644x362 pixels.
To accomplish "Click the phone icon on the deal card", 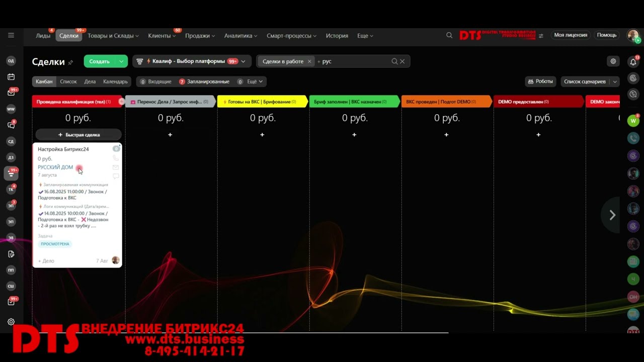I will tap(116, 158).
